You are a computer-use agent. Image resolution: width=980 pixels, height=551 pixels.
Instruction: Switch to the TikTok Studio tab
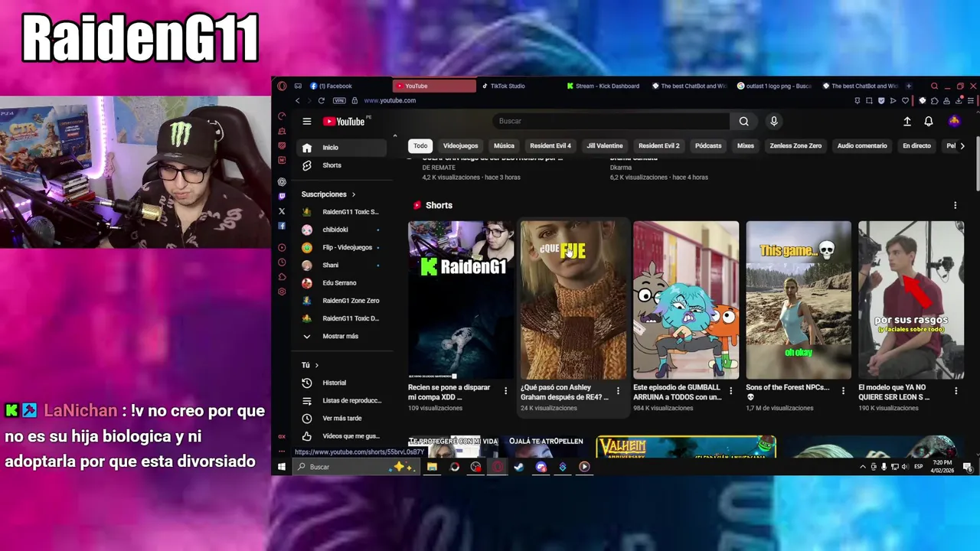click(x=519, y=86)
